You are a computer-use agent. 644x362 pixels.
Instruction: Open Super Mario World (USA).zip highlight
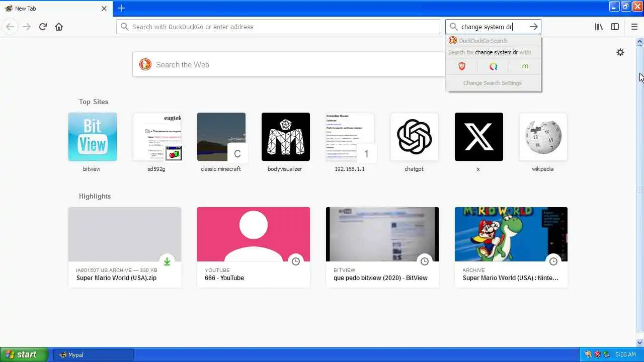[125, 247]
